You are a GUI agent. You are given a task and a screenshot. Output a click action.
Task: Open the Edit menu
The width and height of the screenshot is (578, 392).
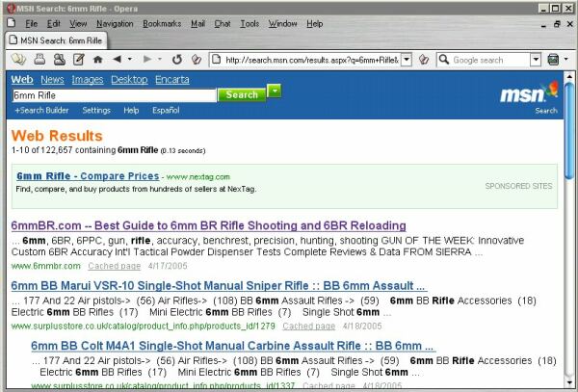click(53, 23)
